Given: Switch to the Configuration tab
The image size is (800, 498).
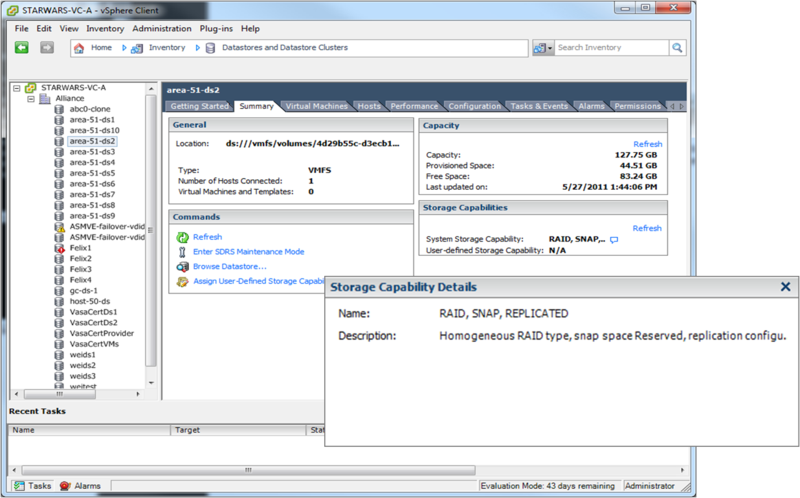Looking at the screenshot, I should 474,106.
